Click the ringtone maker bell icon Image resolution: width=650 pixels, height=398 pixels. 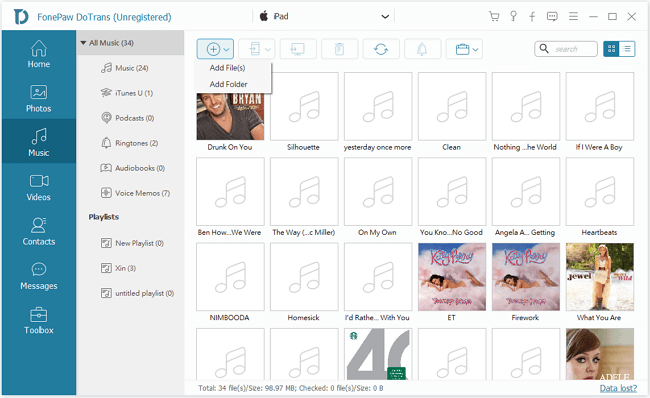pyautogui.click(x=422, y=49)
